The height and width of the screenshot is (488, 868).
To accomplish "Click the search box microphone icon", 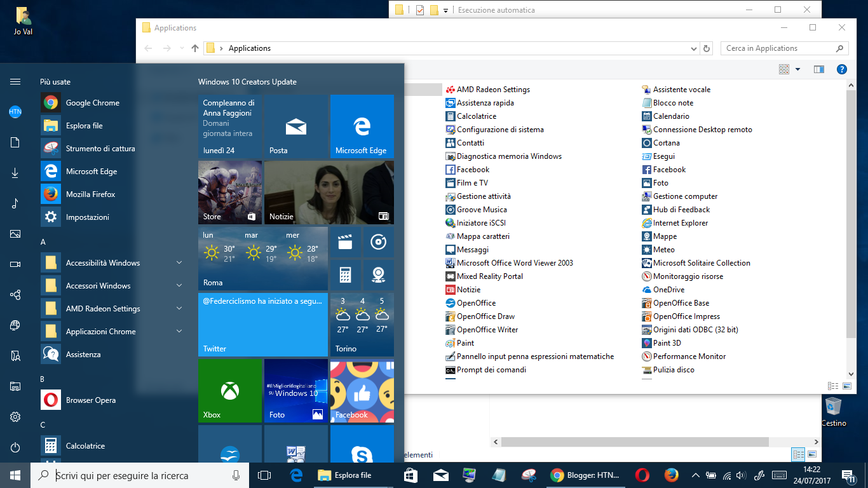I will (236, 475).
